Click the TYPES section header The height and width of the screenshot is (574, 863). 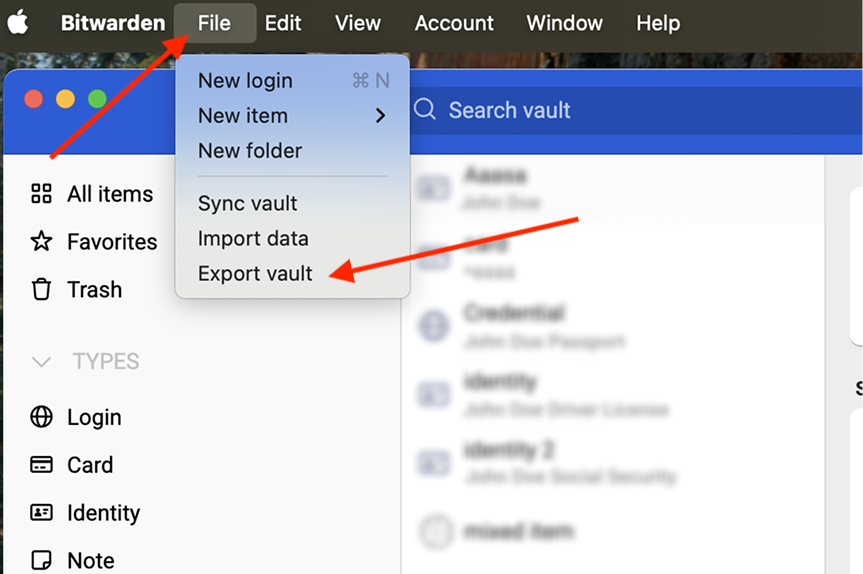(x=106, y=362)
